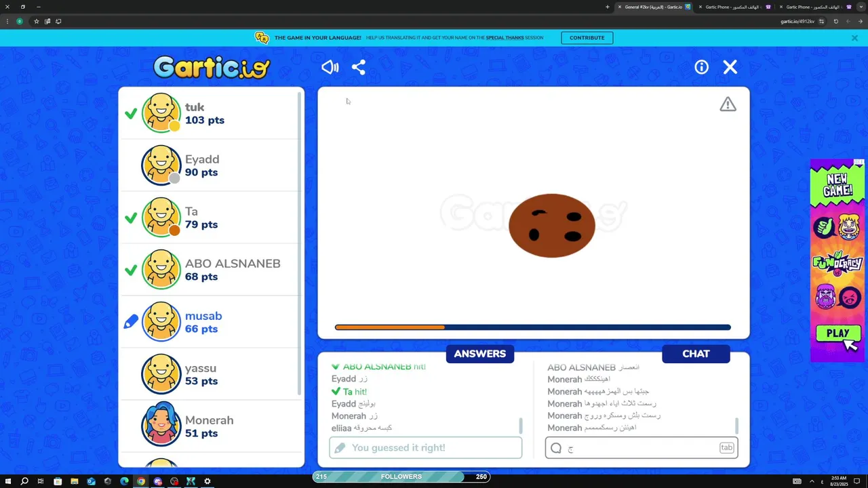Viewport: 868px width, 488px height.
Task: Click the speech bubble icon in chat input
Action: pyautogui.click(x=556, y=447)
